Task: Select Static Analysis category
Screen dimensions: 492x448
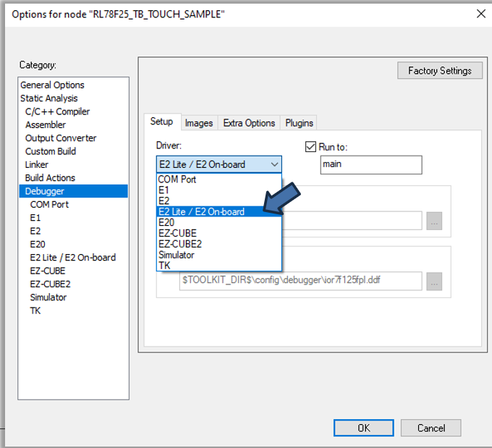Action: point(48,98)
